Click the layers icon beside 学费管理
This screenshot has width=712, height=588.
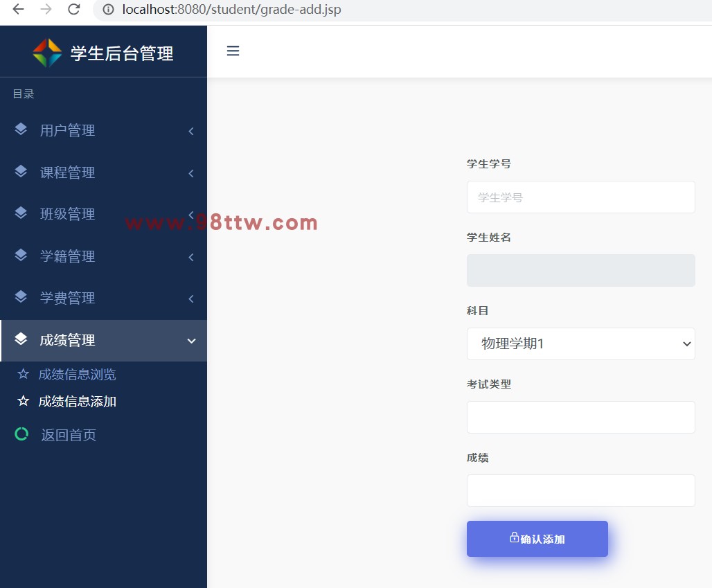[x=21, y=297]
